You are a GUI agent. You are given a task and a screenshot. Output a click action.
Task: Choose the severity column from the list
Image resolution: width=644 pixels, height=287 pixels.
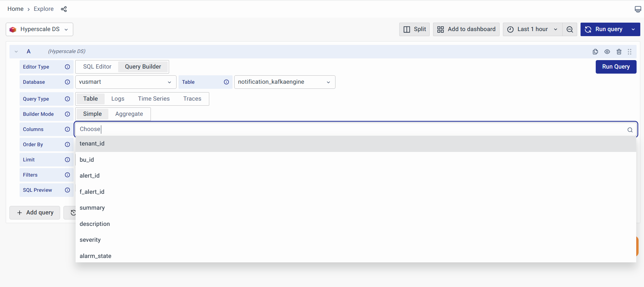(x=90, y=240)
